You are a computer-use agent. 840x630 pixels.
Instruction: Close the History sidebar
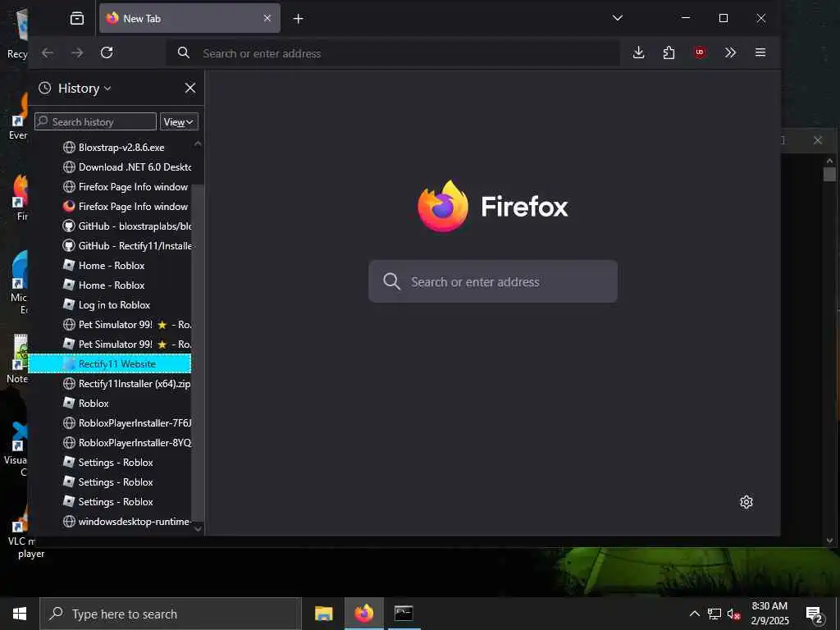pyautogui.click(x=190, y=88)
